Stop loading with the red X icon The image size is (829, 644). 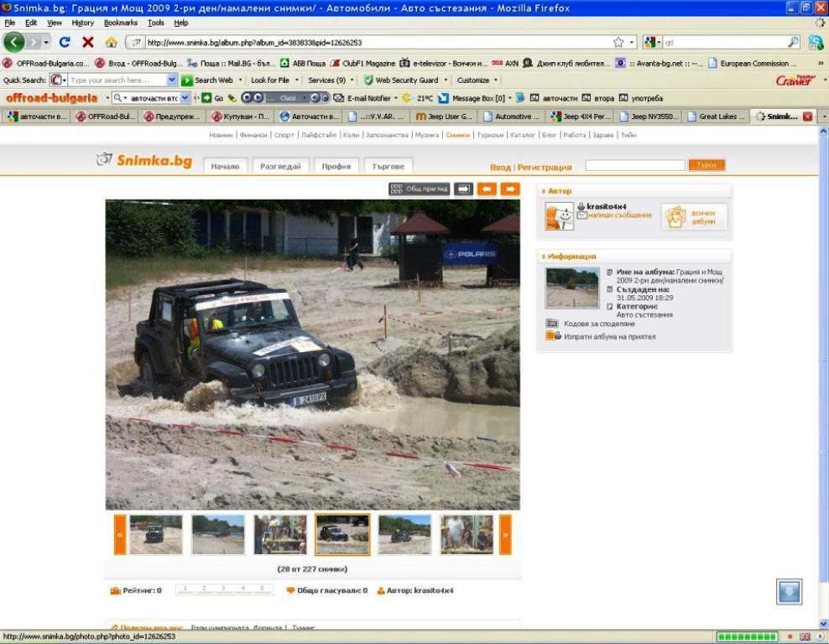88,42
